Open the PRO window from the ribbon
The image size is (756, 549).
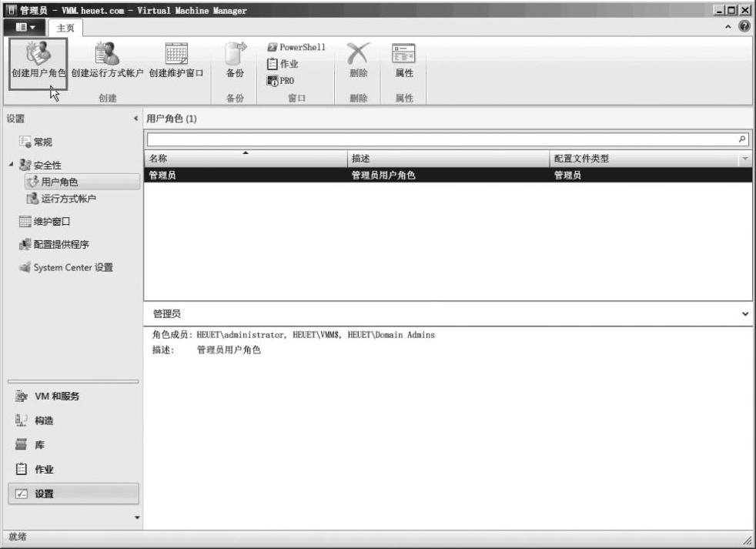pos(280,81)
